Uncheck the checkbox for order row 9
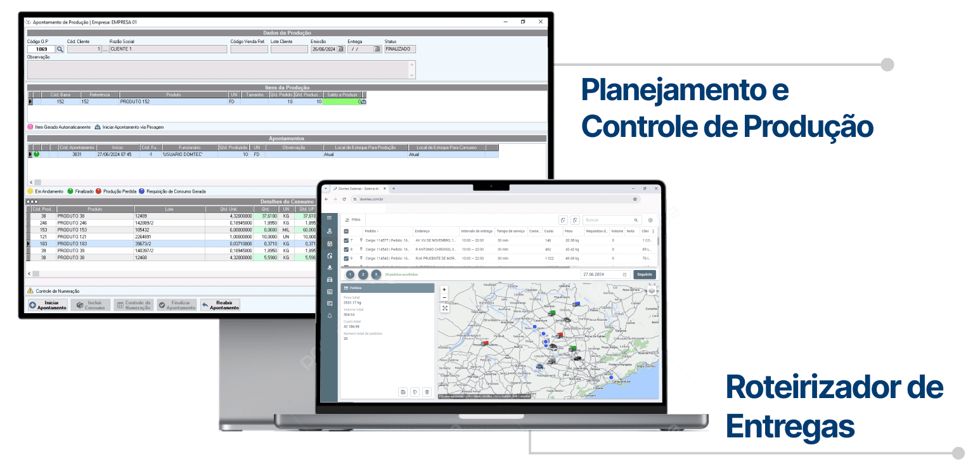Image resolution: width=980 pixels, height=464 pixels. coord(346,259)
